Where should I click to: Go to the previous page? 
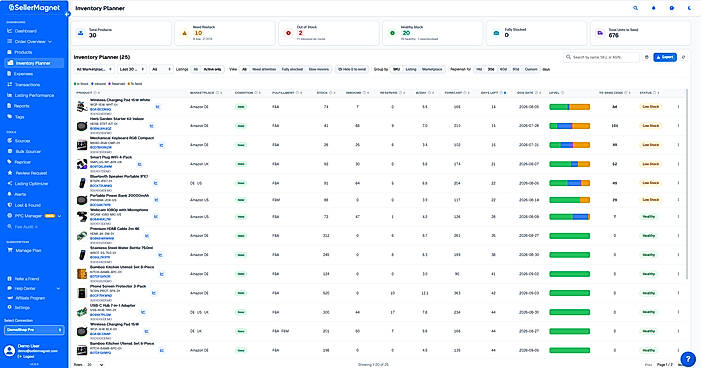648,364
